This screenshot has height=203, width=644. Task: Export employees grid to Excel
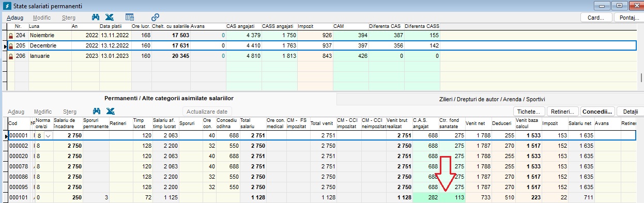click(110, 111)
